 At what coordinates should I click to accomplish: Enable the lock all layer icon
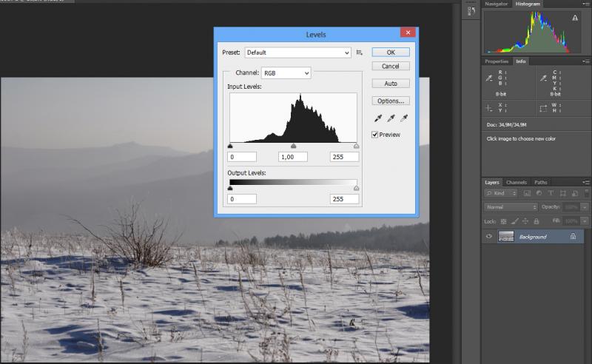[x=536, y=221]
